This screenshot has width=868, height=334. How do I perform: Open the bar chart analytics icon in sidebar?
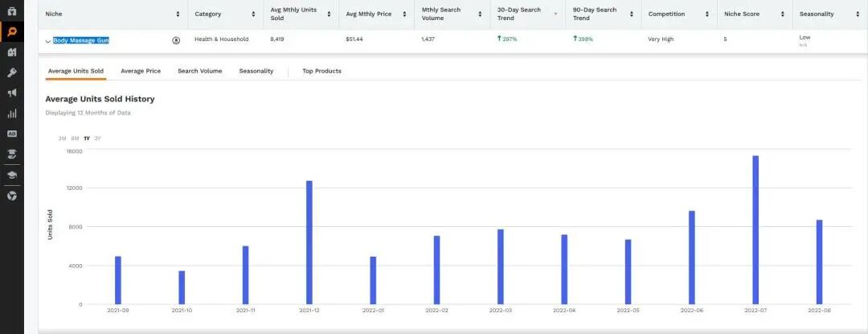11,113
